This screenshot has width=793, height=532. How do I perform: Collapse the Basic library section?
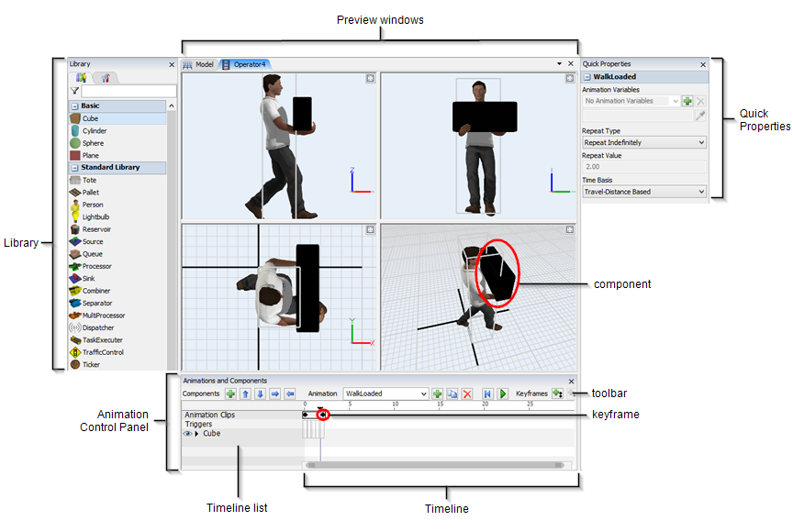point(73,106)
